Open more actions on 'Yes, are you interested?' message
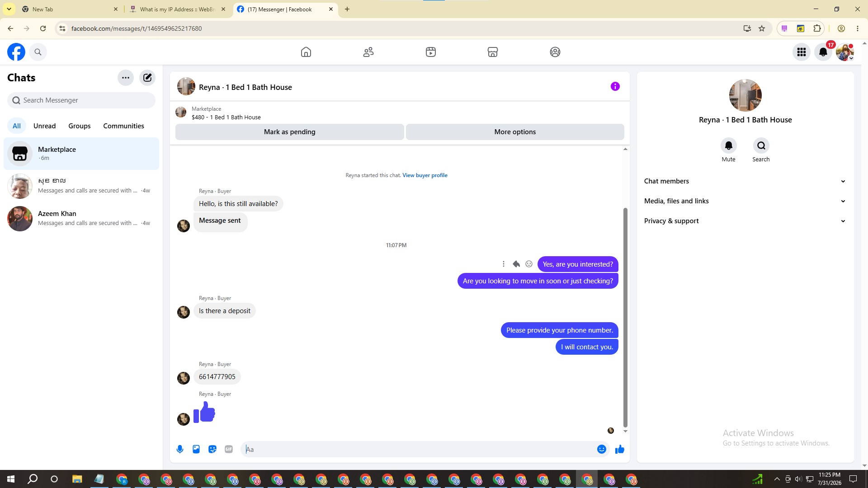 (504, 264)
